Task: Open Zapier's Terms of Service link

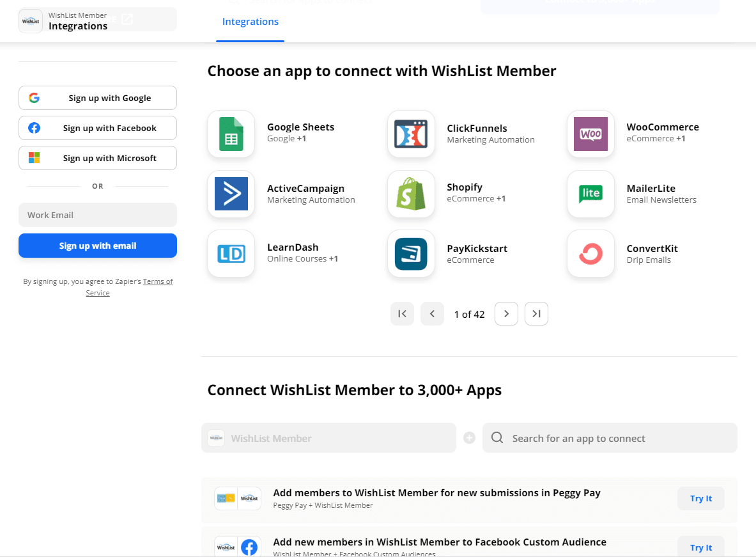Action: click(x=128, y=287)
